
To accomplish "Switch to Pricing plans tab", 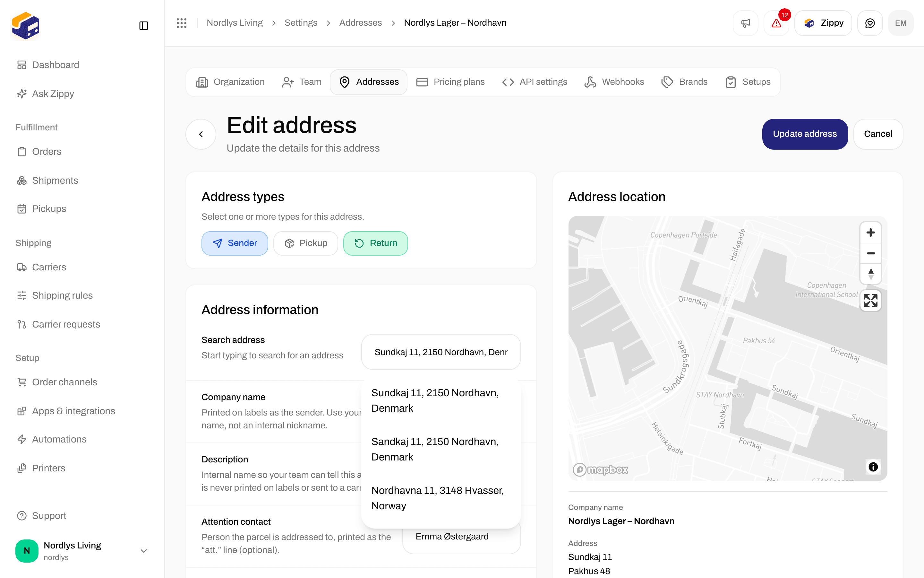I will tap(450, 82).
